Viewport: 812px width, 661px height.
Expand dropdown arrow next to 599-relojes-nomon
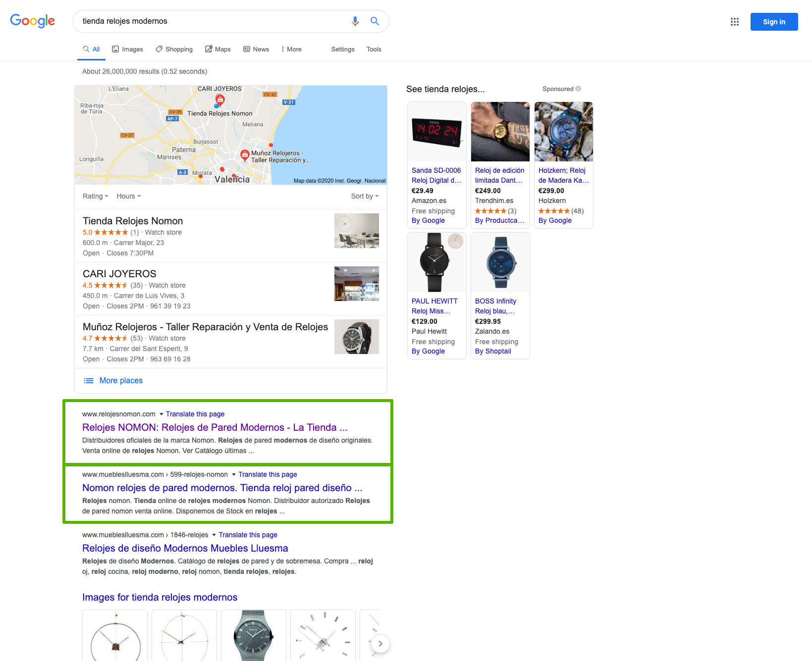(234, 475)
